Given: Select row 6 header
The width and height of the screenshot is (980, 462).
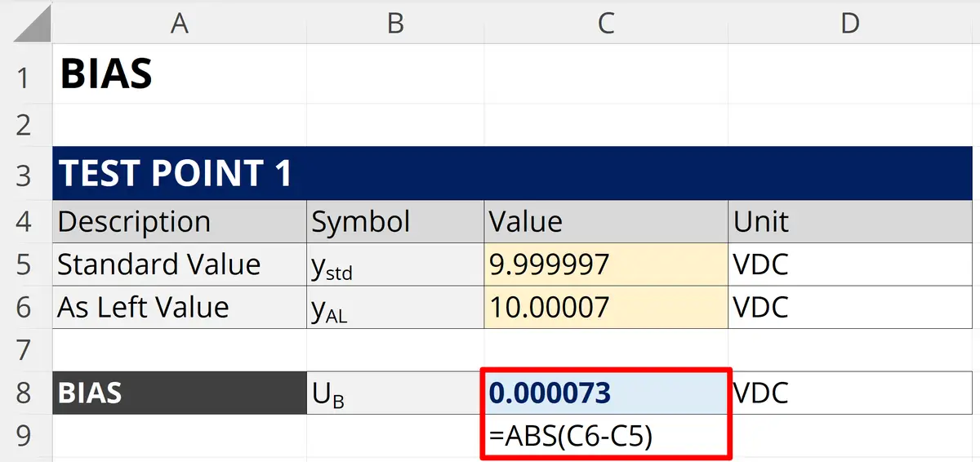Looking at the screenshot, I should (x=26, y=307).
